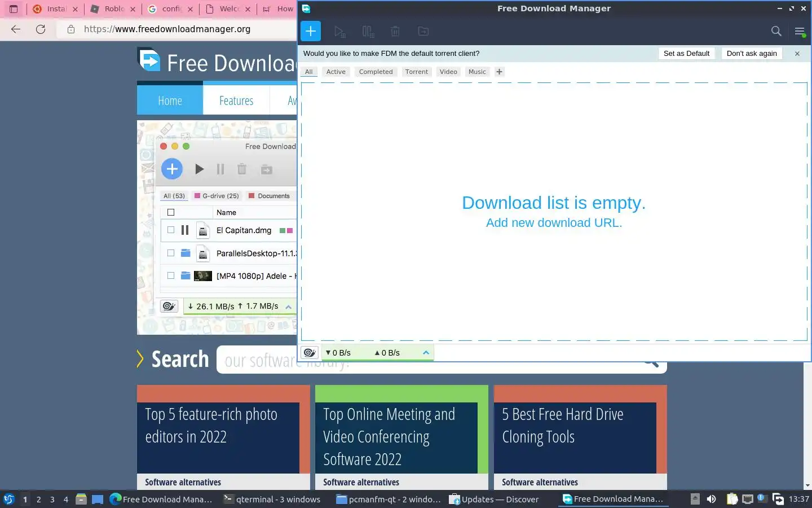Click the blue plus Add download button in FDM toolbar

click(x=311, y=31)
